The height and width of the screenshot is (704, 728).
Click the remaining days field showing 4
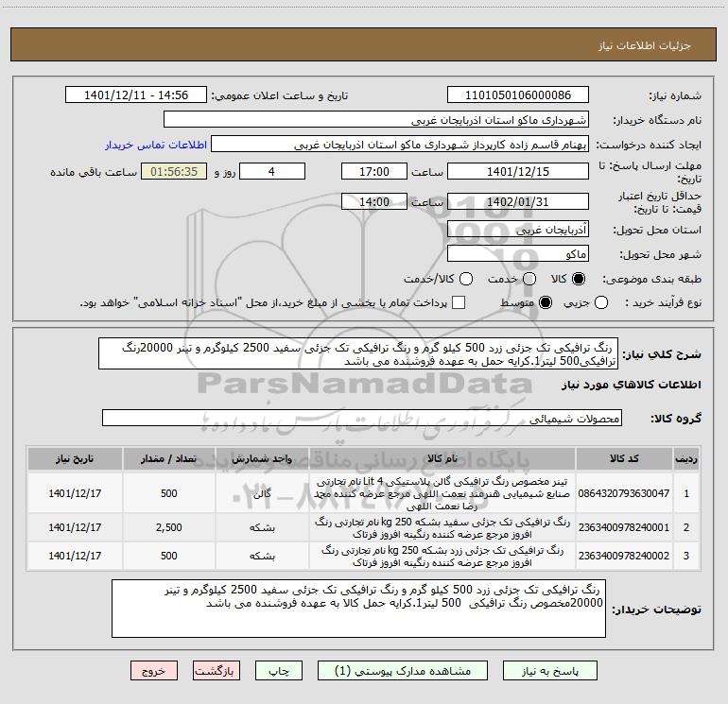click(x=272, y=171)
